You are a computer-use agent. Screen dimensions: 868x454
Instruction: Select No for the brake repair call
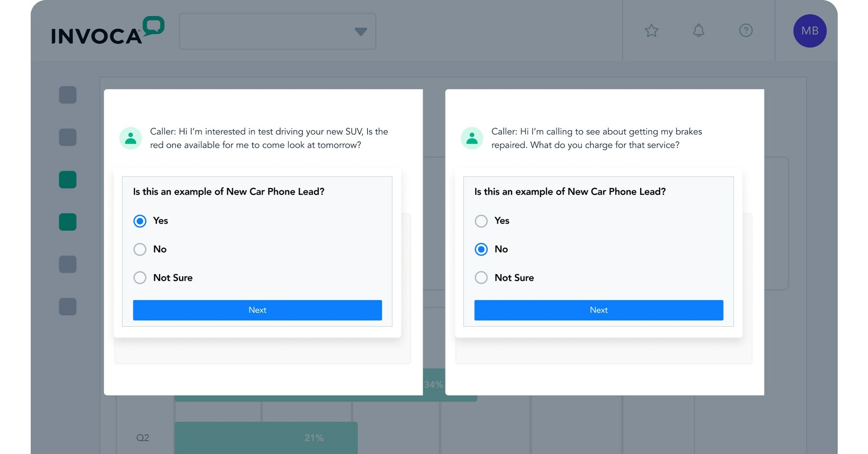pos(481,249)
